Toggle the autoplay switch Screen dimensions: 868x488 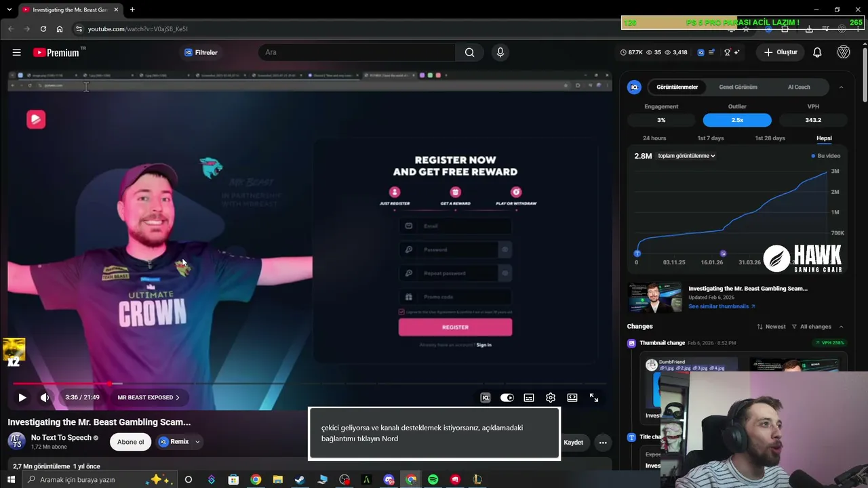(x=507, y=398)
